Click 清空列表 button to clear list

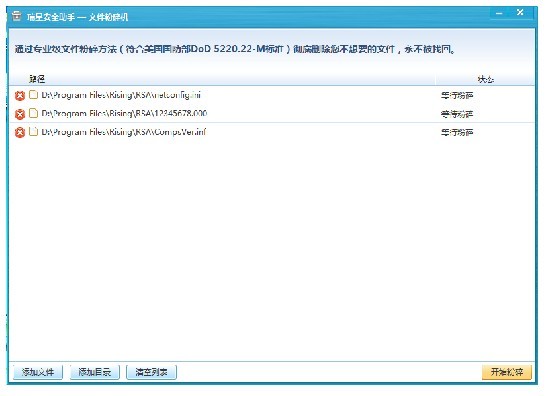151,372
